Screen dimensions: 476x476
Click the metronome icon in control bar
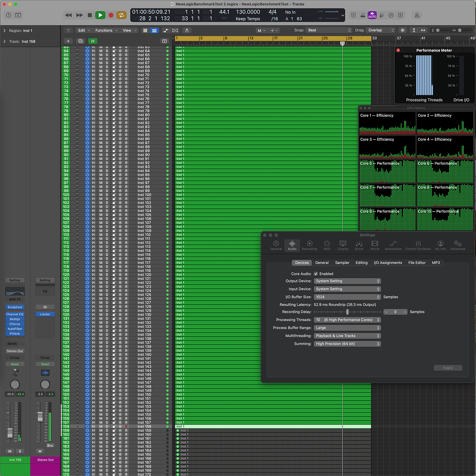click(x=417, y=15)
